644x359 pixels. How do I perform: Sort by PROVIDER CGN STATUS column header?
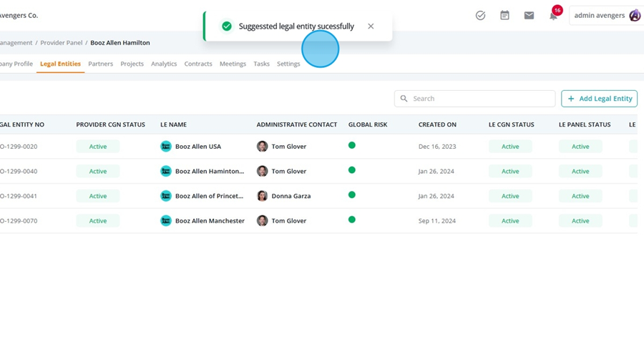(x=110, y=124)
